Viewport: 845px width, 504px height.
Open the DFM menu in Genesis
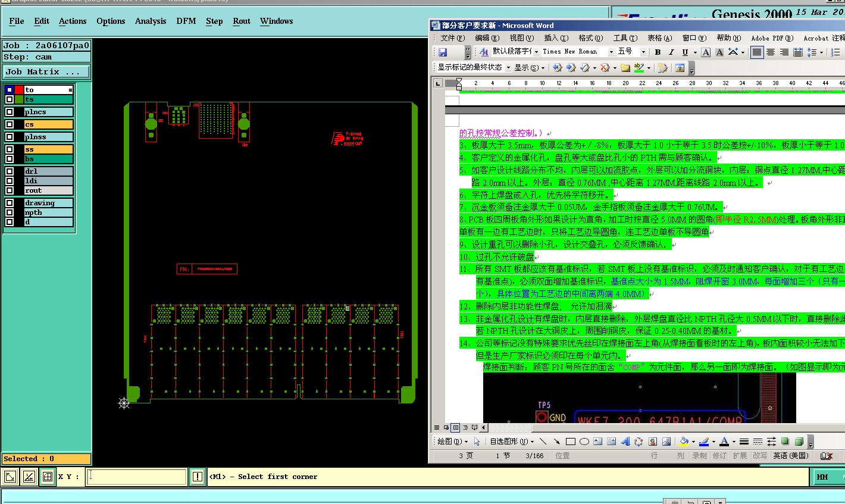coord(186,21)
